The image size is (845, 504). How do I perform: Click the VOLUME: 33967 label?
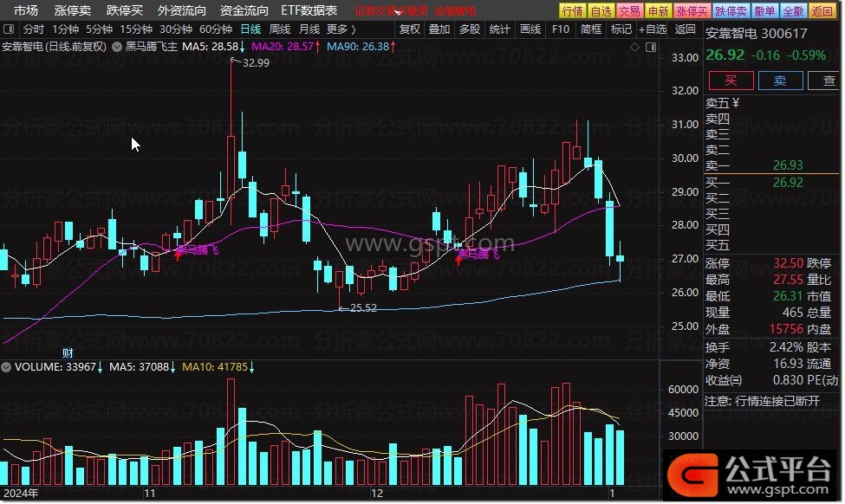55,367
